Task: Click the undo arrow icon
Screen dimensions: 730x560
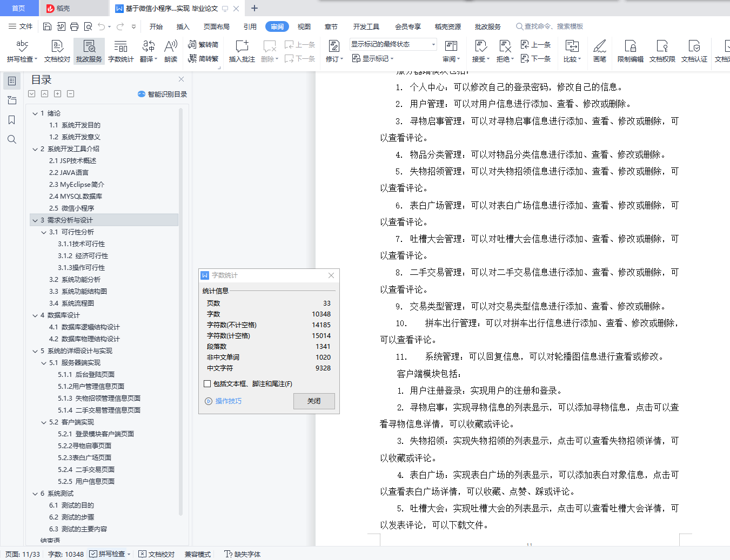Action: pos(102,26)
